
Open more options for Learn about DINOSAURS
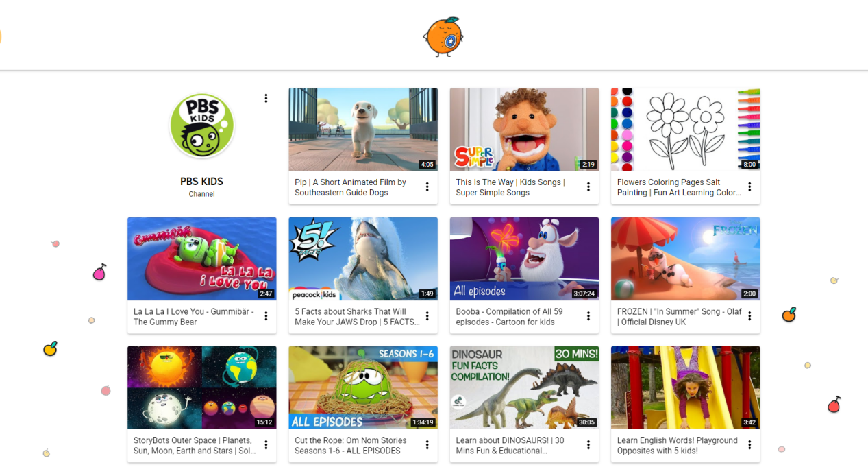[588, 445]
